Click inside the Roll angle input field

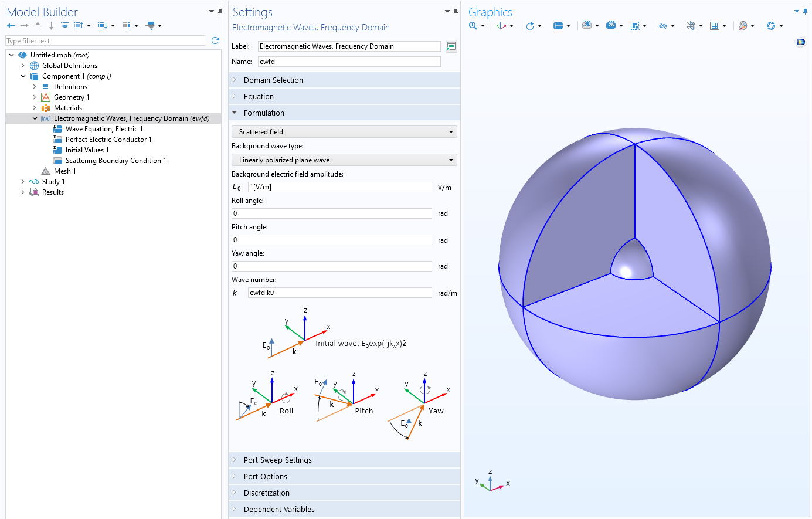click(331, 213)
